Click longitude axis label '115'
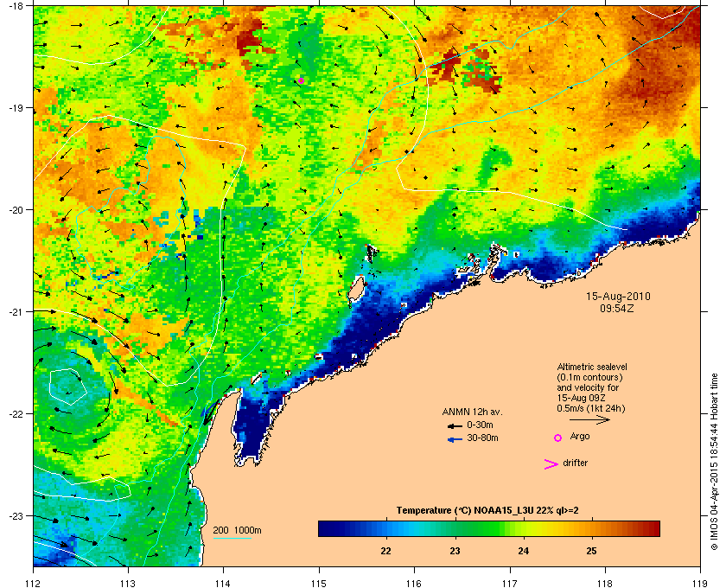The image size is (726, 588). pyautogui.click(x=319, y=583)
